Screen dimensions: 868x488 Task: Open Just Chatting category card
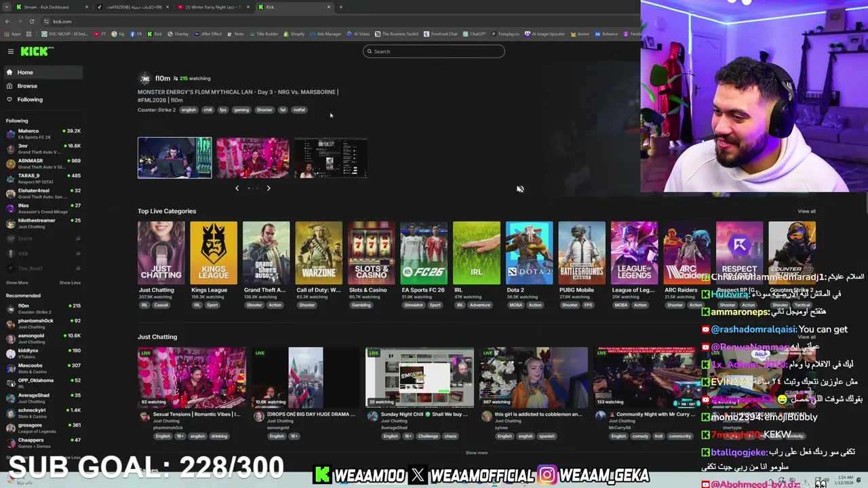(161, 253)
